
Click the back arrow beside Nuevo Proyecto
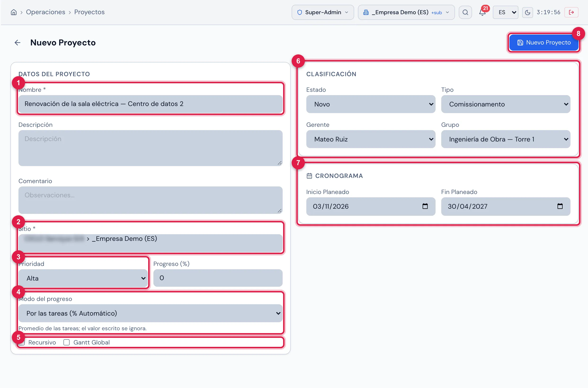(x=17, y=43)
